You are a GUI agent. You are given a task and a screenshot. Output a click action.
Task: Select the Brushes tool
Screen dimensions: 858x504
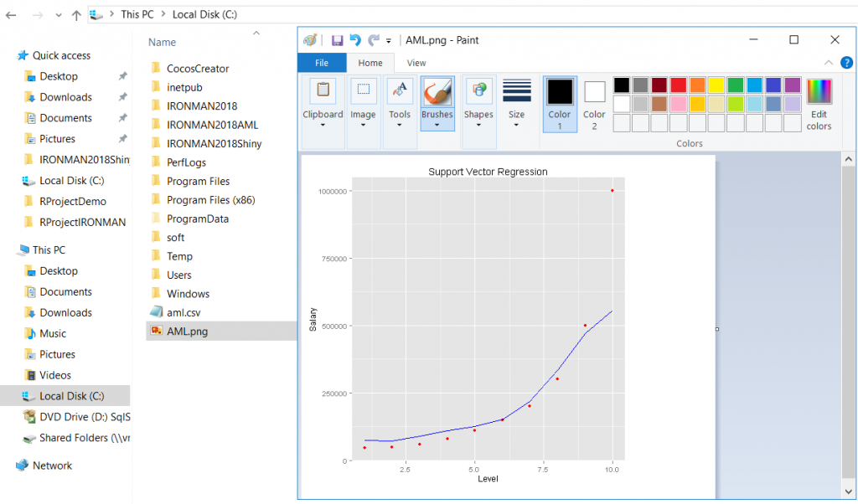[x=437, y=103]
